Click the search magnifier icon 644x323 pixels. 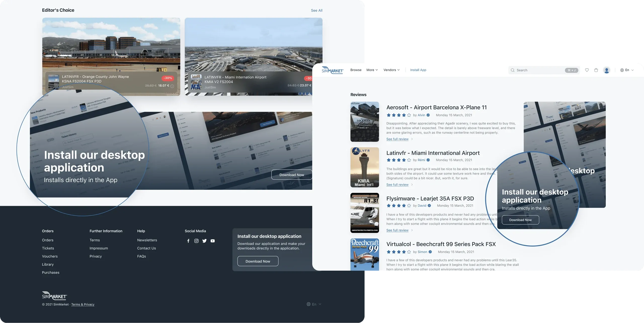pos(512,70)
